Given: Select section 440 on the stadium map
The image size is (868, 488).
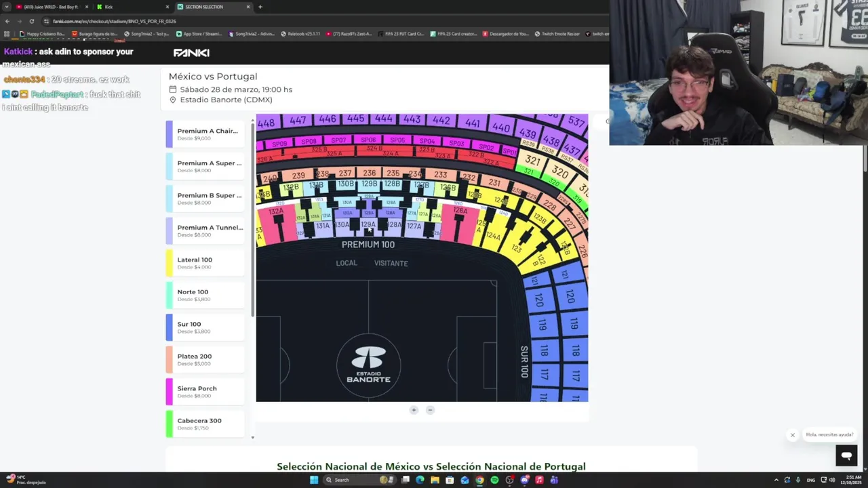Looking at the screenshot, I should pos(501,127).
